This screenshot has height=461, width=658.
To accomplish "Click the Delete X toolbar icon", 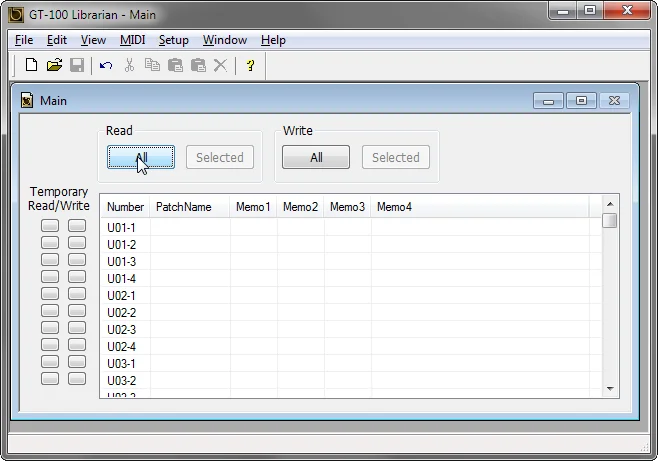I will tap(220, 65).
